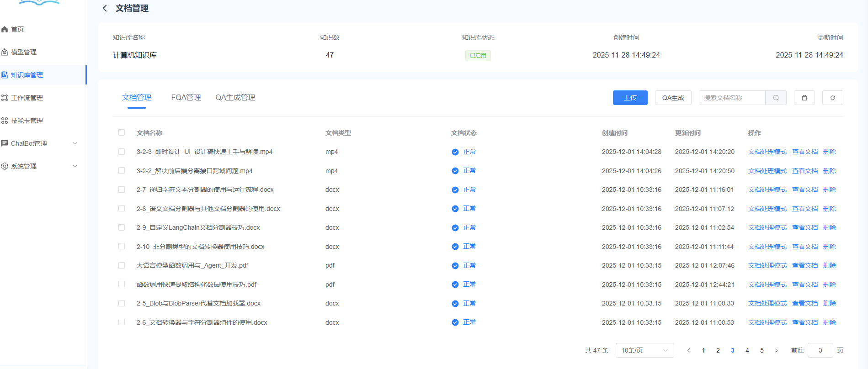Screen dimensions: 868x369
Task: Click the refresh icon button
Action: (x=832, y=98)
